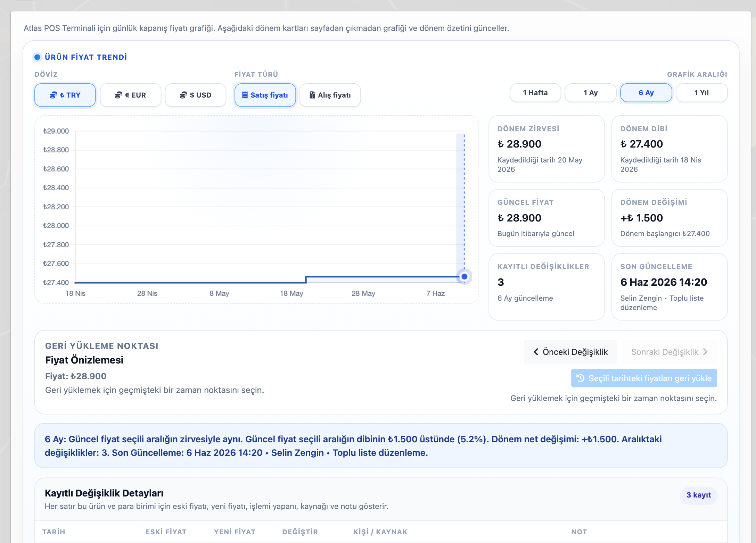
Task: Click the 18 Nis x-axis label
Action: point(75,293)
